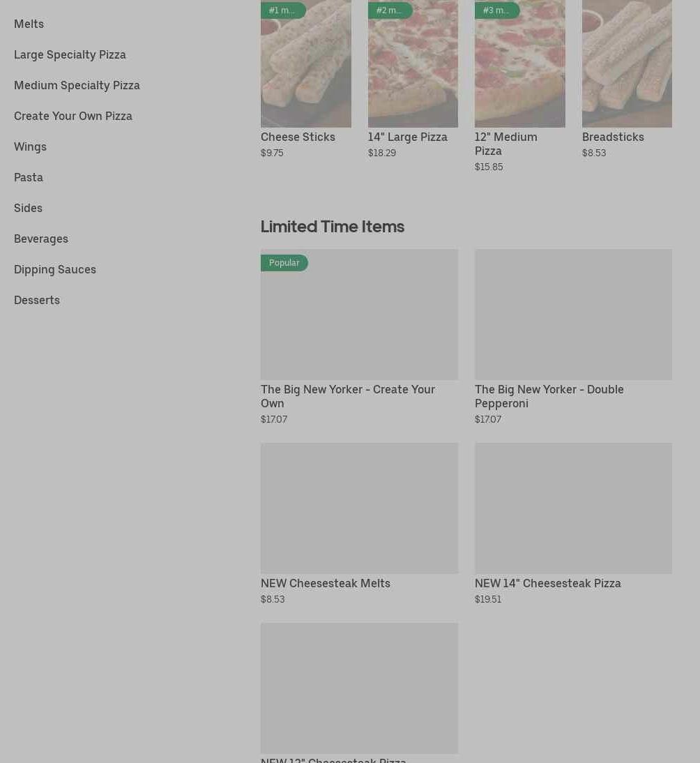Choose the Breadsticks item image
700x763 pixels.
pyautogui.click(x=627, y=63)
